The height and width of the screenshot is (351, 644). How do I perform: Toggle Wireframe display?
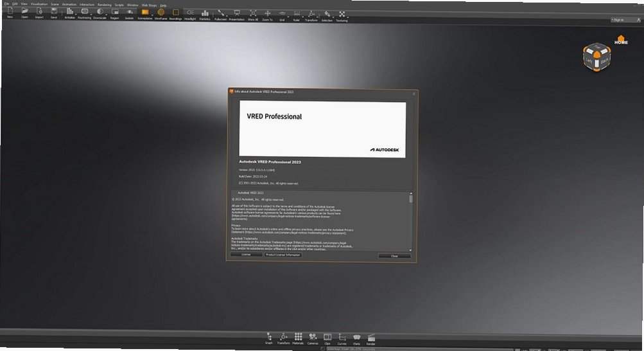[161, 14]
